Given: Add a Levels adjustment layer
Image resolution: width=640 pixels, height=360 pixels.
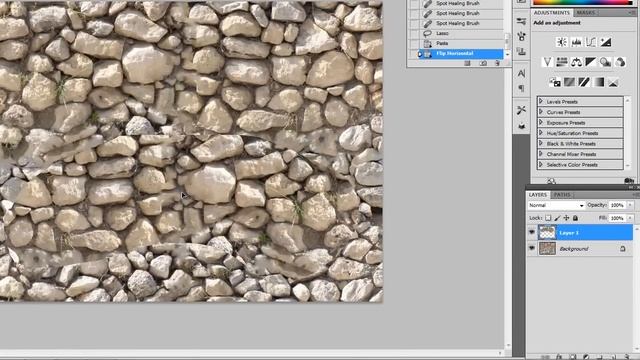Looking at the screenshot, I should coord(576,42).
